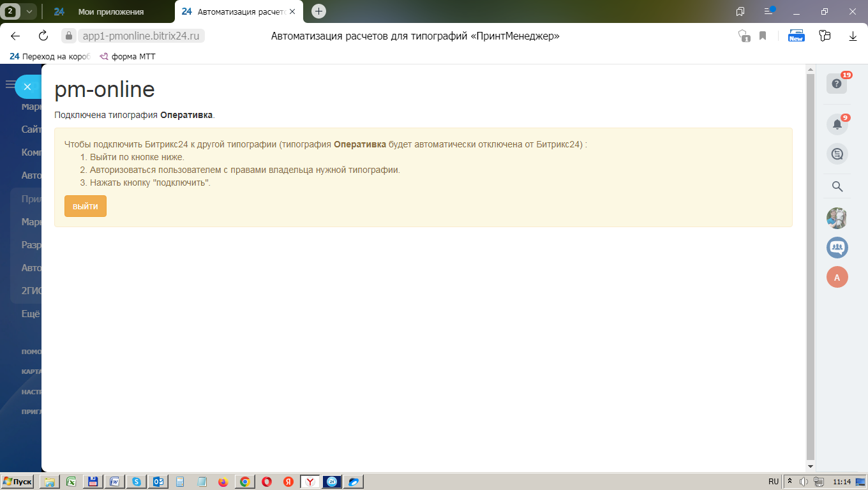Click the orange «выйти» button

coord(86,206)
